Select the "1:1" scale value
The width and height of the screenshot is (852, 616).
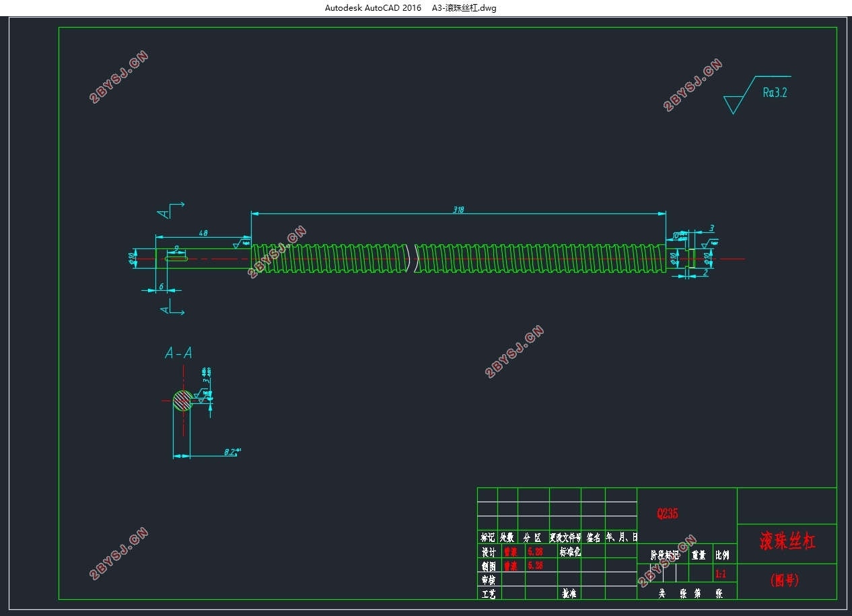click(x=720, y=575)
